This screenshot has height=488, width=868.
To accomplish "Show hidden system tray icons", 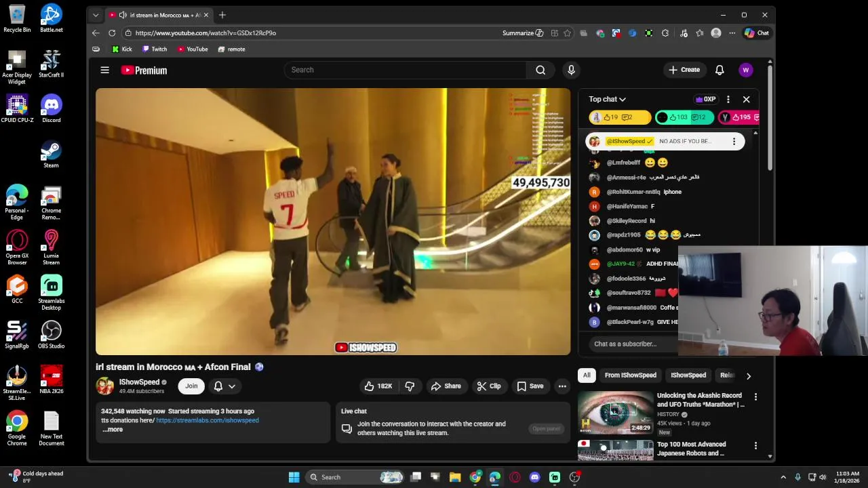I will (783, 477).
